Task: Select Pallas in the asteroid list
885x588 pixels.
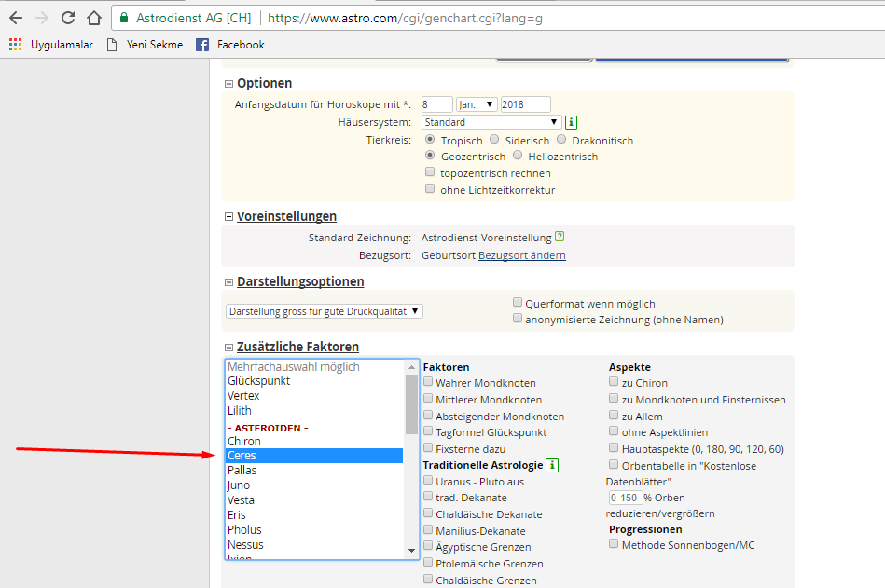Action: 314,471
